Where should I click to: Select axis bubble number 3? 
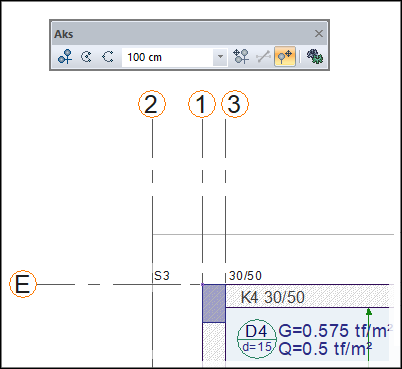coord(235,104)
